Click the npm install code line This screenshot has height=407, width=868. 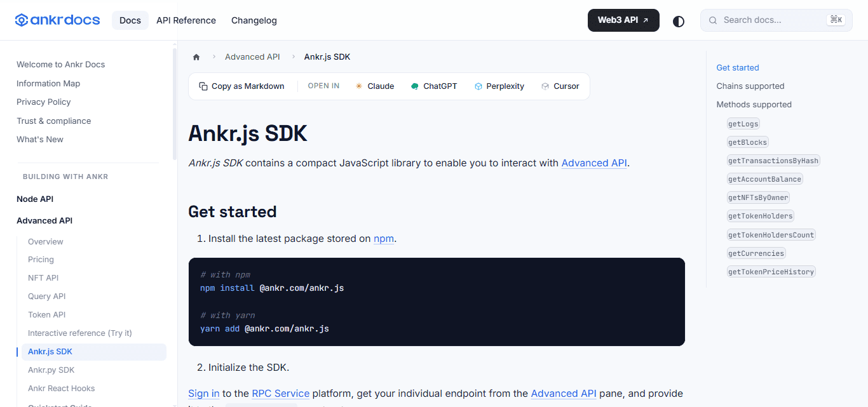pyautogui.click(x=272, y=288)
